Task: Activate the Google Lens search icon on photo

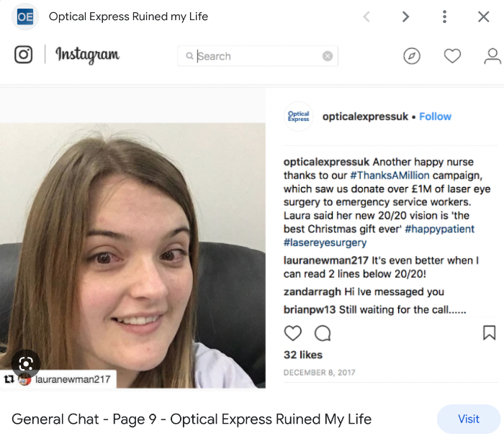Action: click(x=26, y=364)
